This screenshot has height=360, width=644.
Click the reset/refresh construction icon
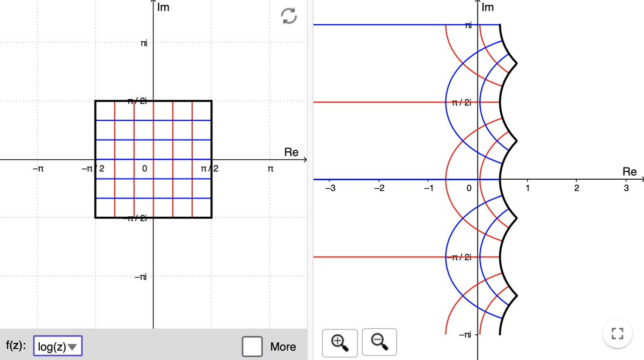(x=289, y=17)
